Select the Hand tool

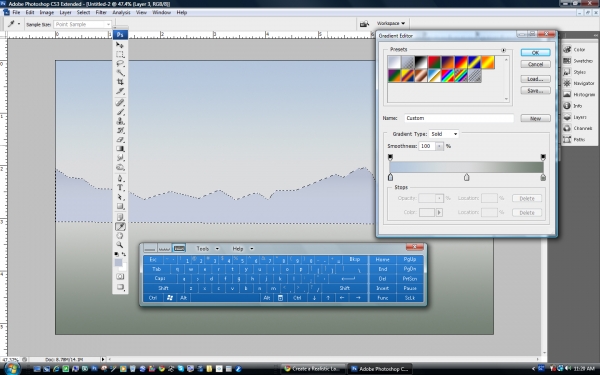(120, 236)
